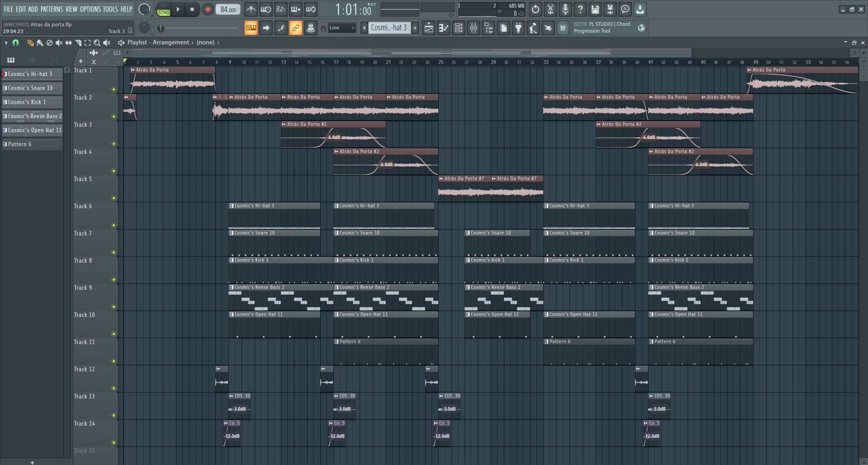This screenshot has height=465, width=868.
Task: Select the Zoom magnifier tool in Playlist
Action: pos(97,43)
